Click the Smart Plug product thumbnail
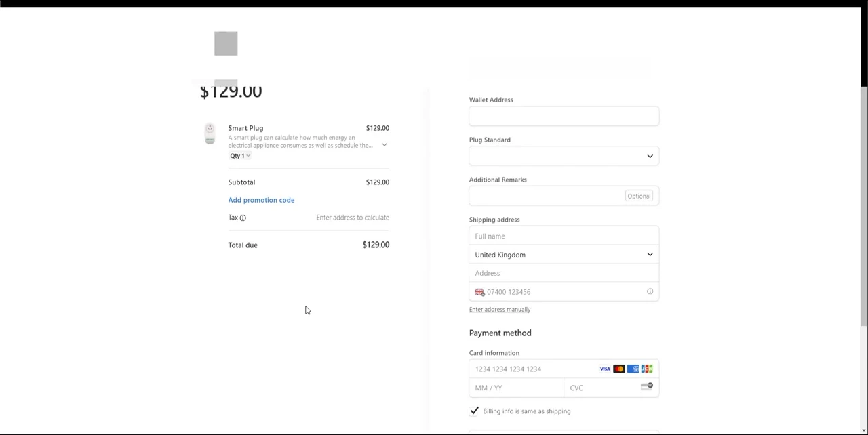This screenshot has width=868, height=435. [210, 133]
